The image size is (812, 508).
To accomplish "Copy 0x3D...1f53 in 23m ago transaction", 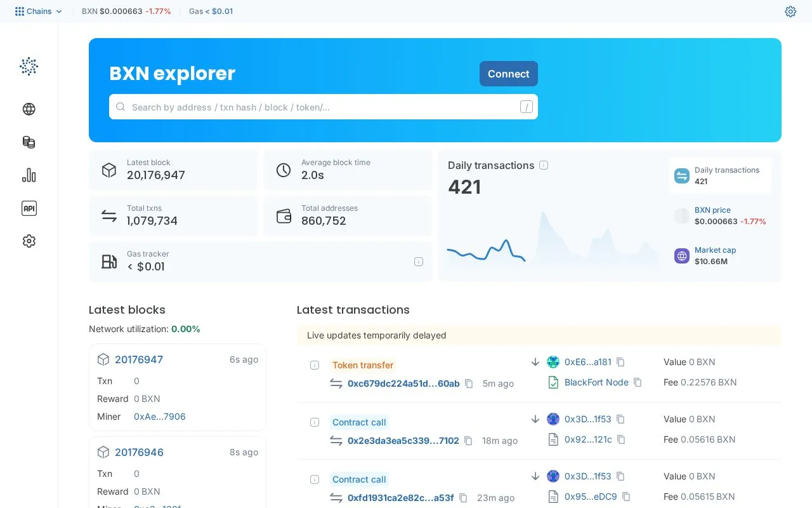I will pyautogui.click(x=620, y=476).
